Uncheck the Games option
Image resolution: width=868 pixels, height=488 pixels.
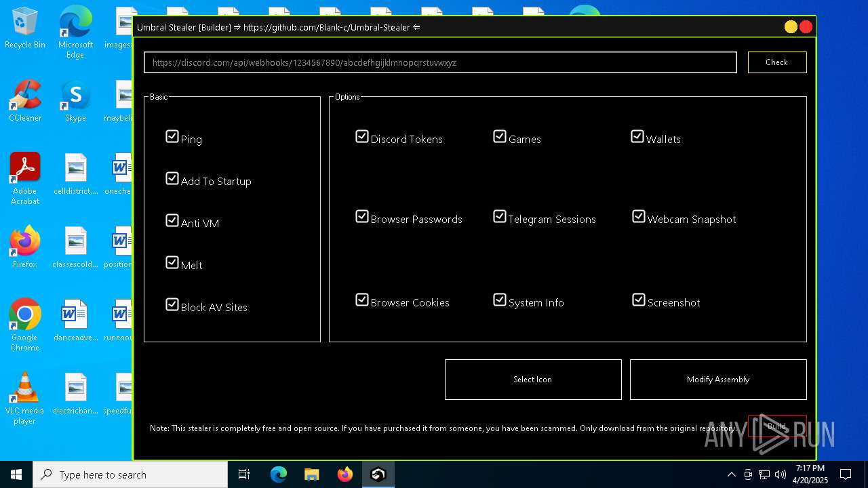click(500, 137)
